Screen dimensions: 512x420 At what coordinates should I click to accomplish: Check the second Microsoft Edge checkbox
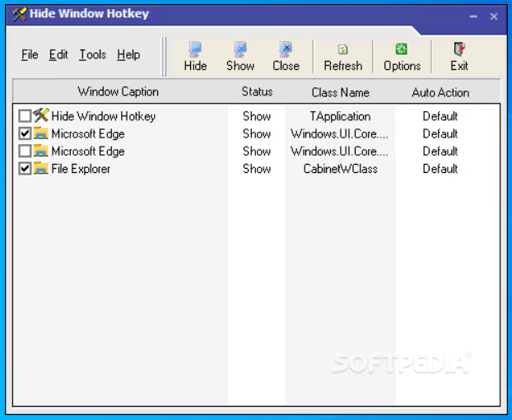(25, 152)
